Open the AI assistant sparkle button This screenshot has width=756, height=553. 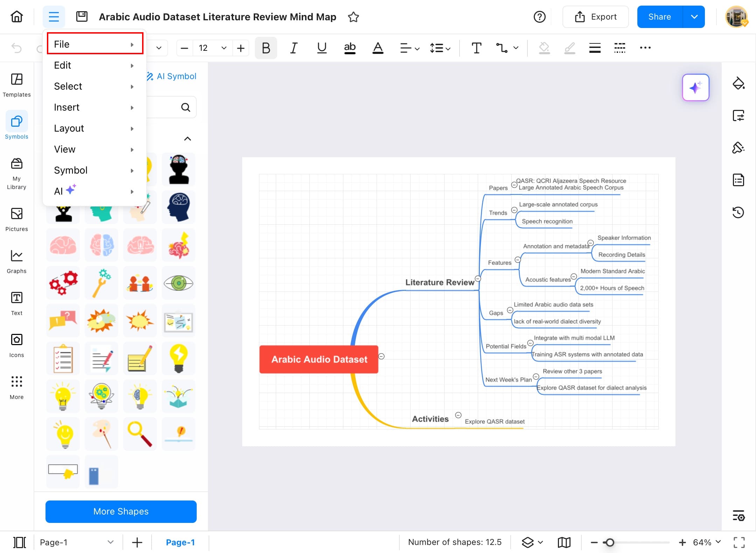click(x=695, y=87)
